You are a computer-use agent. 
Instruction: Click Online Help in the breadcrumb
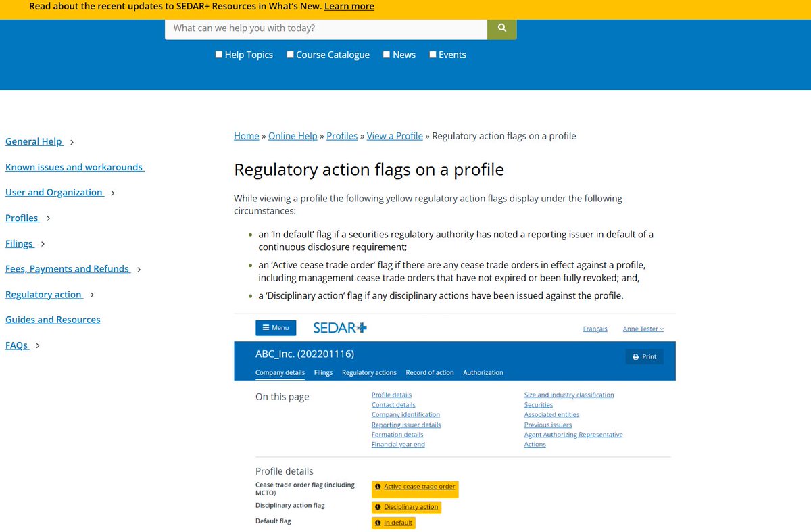pos(293,136)
